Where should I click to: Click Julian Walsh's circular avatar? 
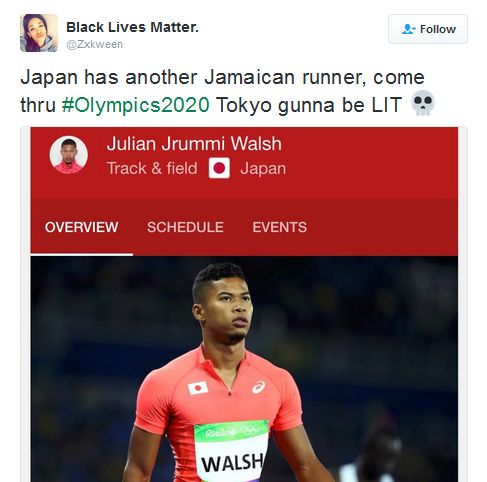click(69, 155)
